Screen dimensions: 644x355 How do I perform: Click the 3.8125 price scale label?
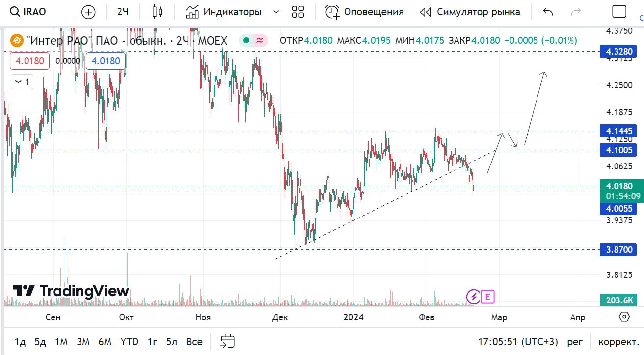pos(618,274)
